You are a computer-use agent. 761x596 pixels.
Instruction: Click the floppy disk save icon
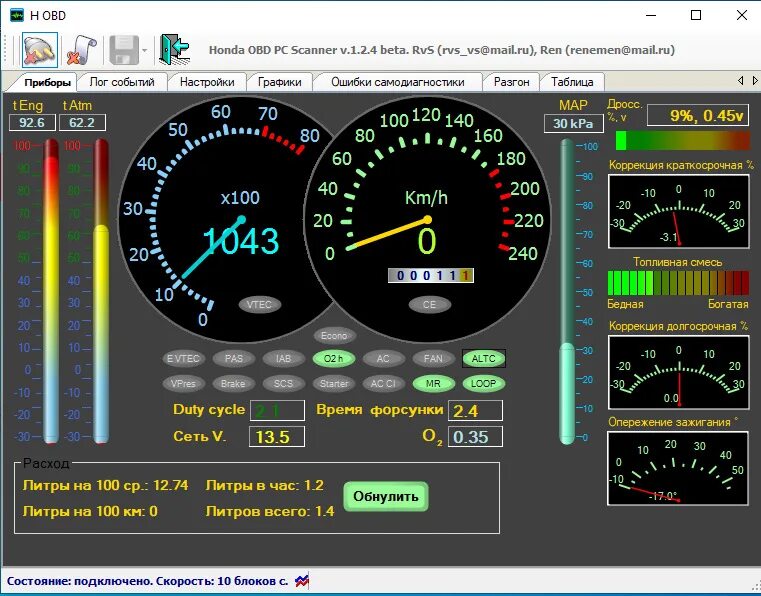[x=124, y=50]
